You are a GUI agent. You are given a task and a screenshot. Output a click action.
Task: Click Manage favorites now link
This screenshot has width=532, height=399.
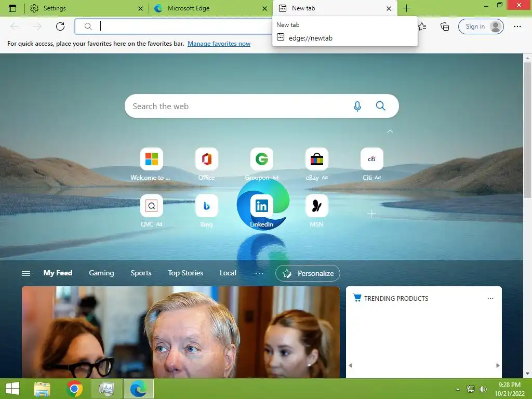pyautogui.click(x=219, y=44)
